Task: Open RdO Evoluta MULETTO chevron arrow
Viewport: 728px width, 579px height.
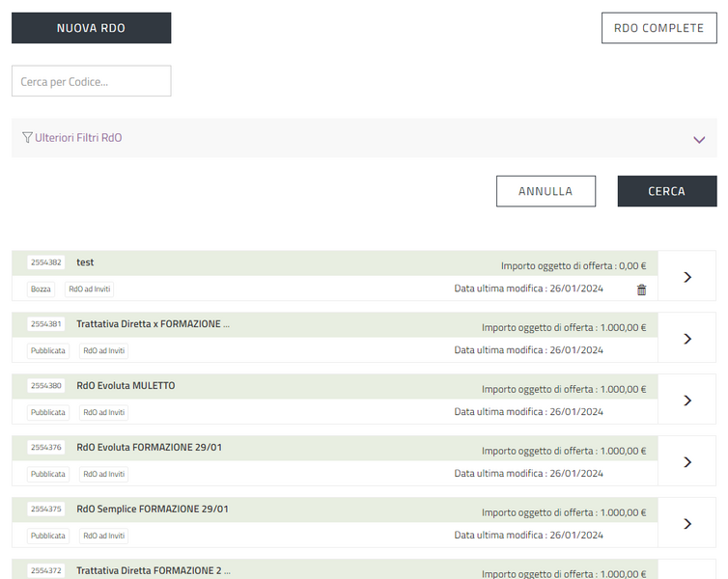Action: click(687, 400)
